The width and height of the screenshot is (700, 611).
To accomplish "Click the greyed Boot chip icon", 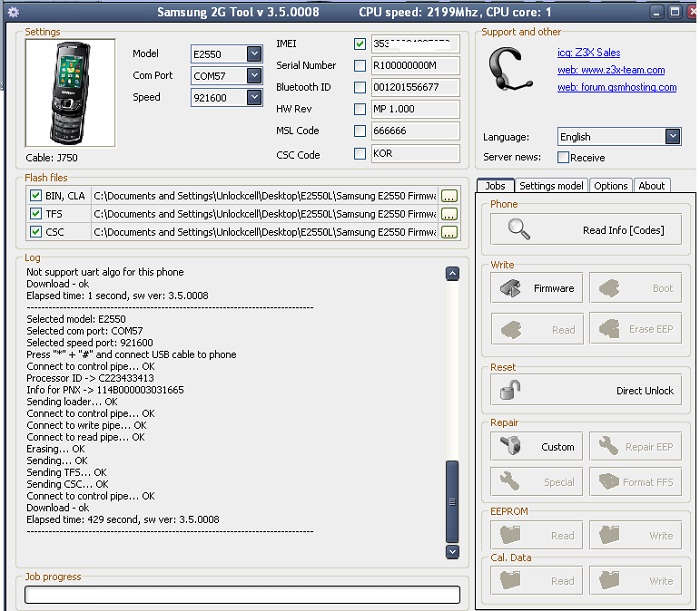I will 609,288.
